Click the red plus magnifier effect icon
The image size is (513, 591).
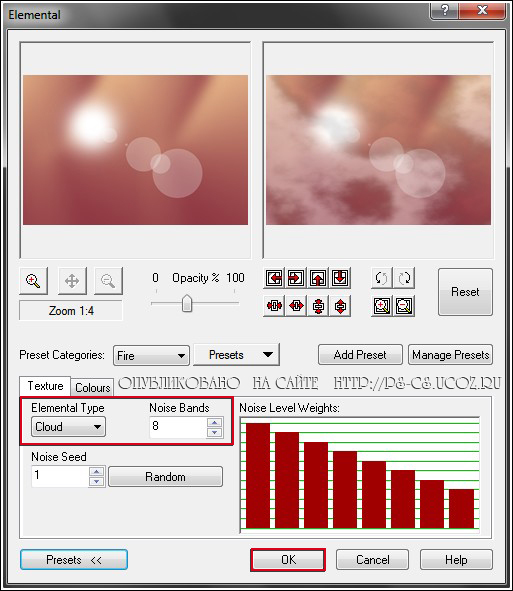(x=381, y=306)
